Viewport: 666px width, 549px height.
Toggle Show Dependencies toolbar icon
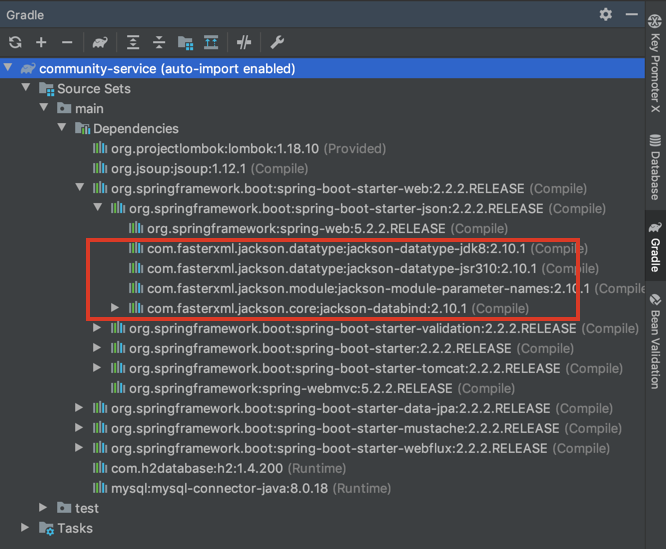click(x=211, y=42)
